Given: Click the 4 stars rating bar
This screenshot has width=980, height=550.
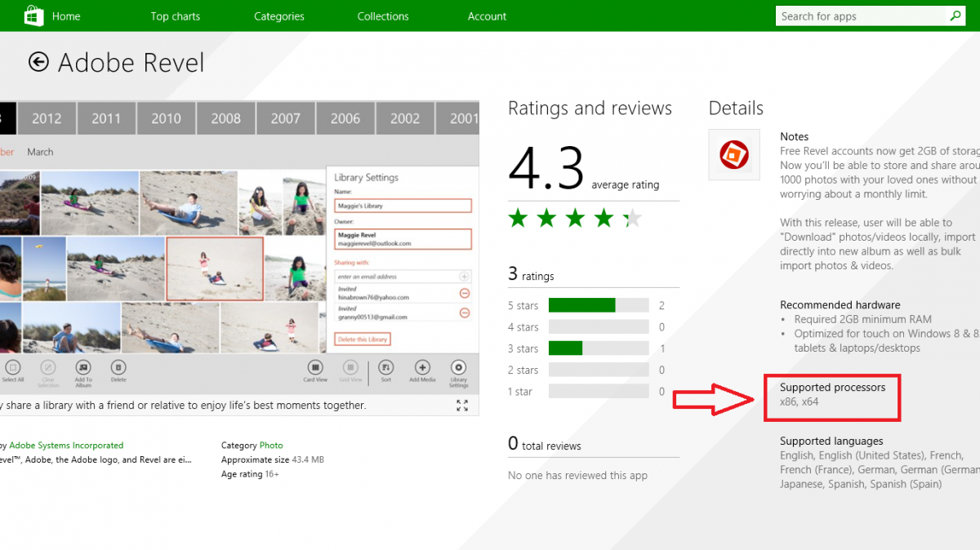Looking at the screenshot, I should pos(599,327).
